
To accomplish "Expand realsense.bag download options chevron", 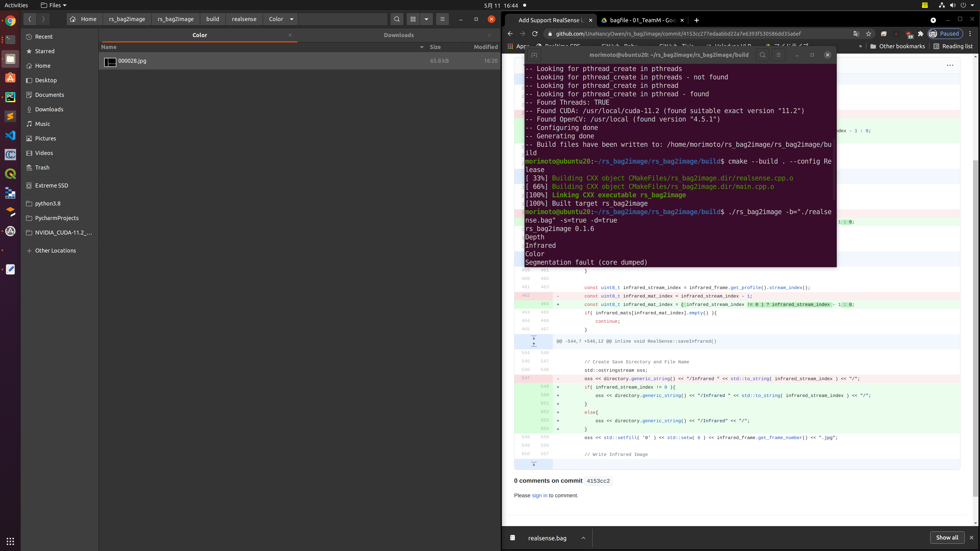I will [x=583, y=538].
